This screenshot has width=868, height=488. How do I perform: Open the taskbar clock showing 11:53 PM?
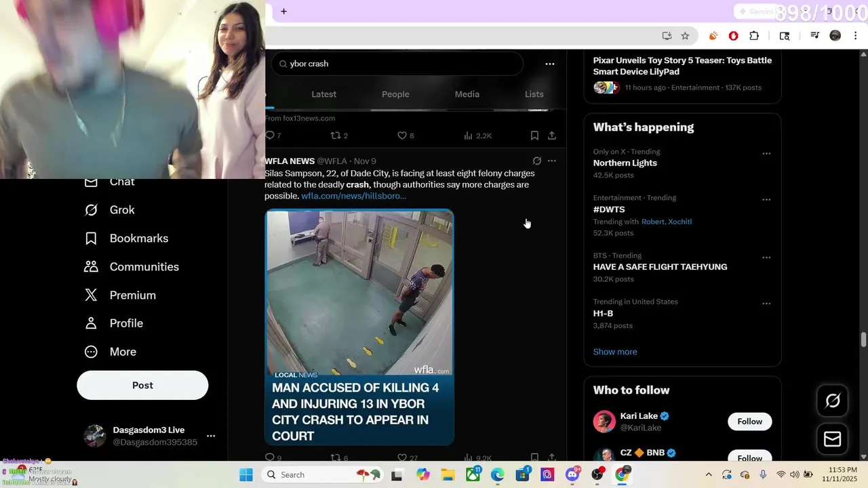pyautogui.click(x=838, y=474)
